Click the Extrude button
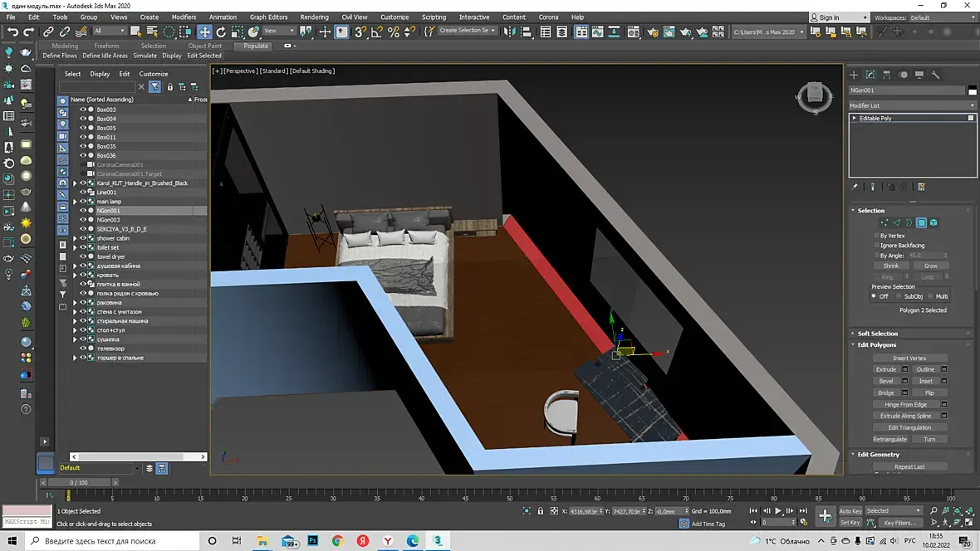This screenshot has height=551, width=980. pyautogui.click(x=885, y=369)
